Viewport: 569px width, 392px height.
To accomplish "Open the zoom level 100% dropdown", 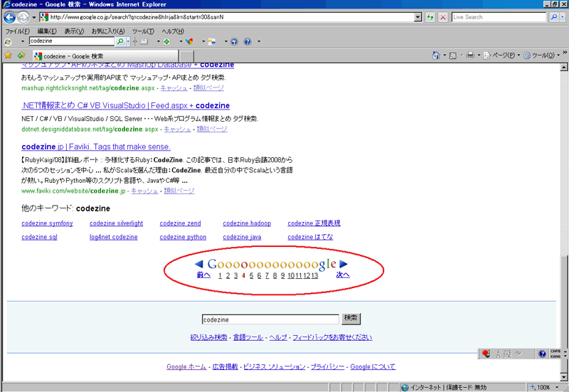I will click(543, 387).
